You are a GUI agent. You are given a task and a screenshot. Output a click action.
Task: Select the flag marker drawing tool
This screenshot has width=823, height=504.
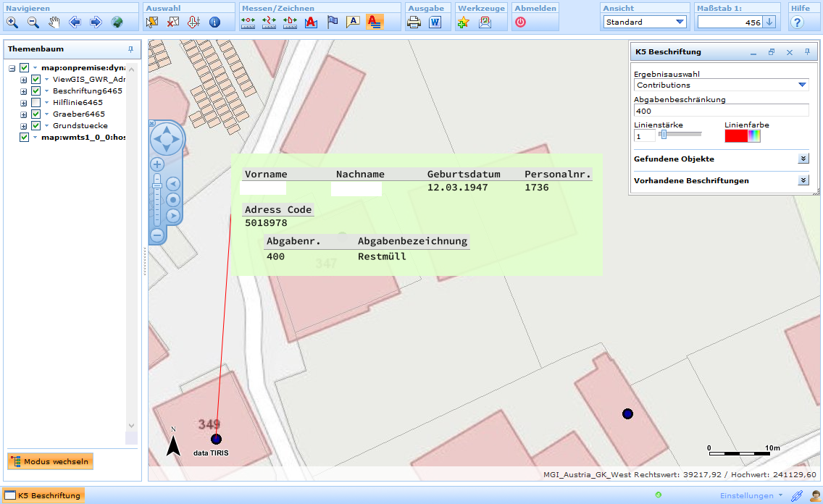pos(332,22)
